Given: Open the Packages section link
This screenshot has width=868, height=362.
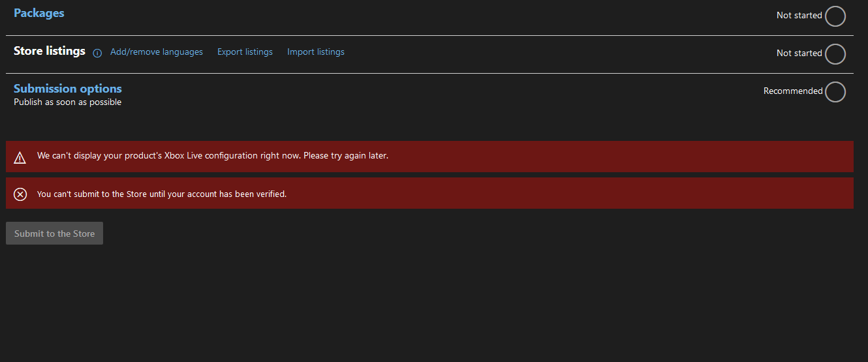Looking at the screenshot, I should [39, 13].
